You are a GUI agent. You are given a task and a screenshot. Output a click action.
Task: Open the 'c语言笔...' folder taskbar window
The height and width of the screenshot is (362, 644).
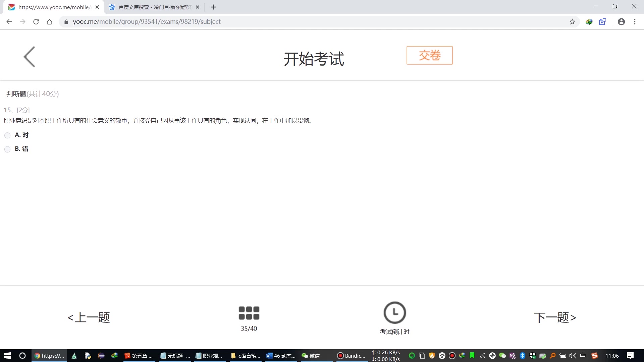point(246,356)
